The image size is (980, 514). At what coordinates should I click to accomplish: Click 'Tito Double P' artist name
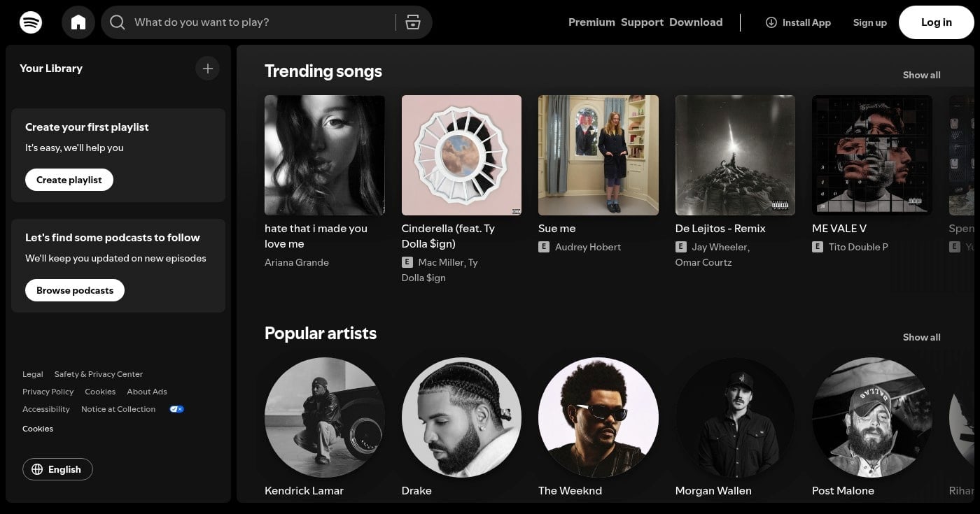858,247
